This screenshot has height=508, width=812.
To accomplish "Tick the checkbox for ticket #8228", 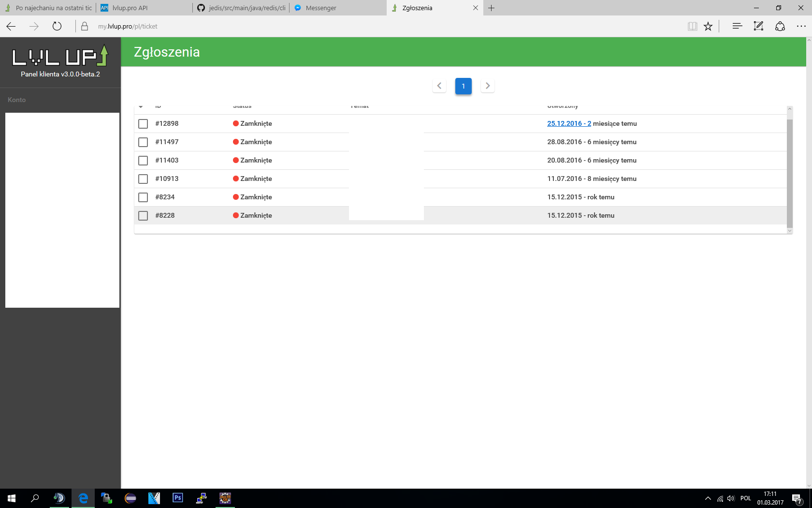I will tap(143, 216).
